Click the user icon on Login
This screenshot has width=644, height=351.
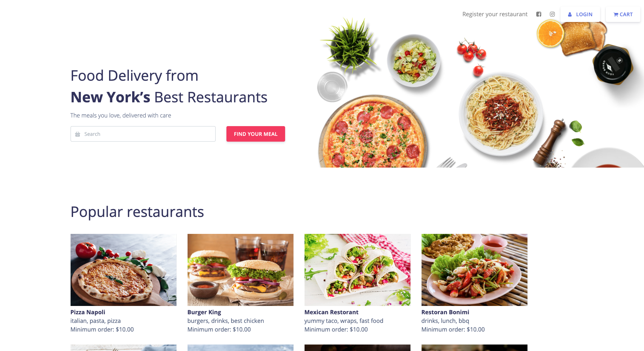tap(570, 14)
